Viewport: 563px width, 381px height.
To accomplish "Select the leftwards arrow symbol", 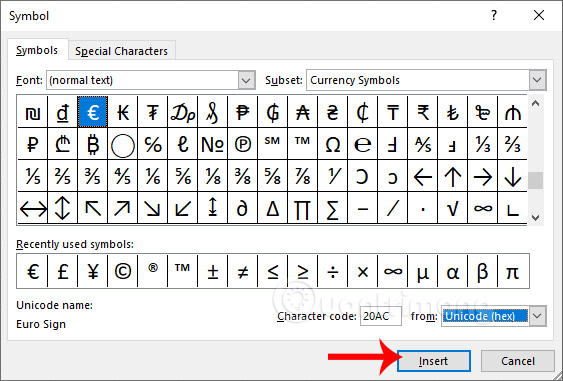I will coord(422,176).
